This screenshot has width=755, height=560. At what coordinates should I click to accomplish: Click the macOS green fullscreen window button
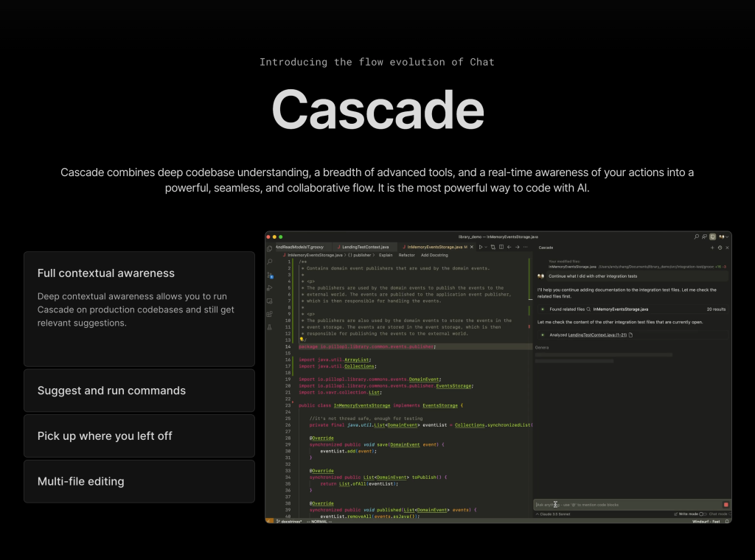[x=281, y=237]
